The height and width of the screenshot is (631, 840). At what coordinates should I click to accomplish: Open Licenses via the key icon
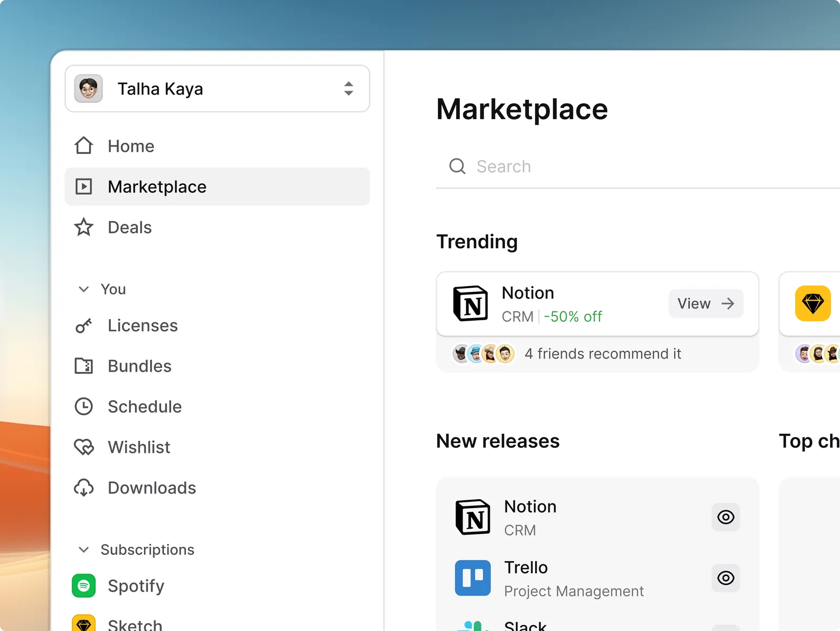click(x=83, y=326)
